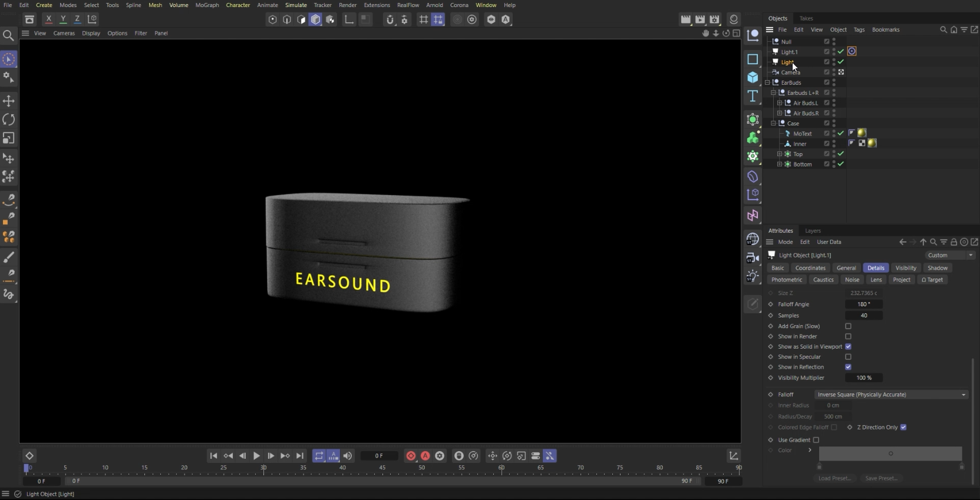The height and width of the screenshot is (500, 980).
Task: Expand the Top object
Action: point(780,154)
